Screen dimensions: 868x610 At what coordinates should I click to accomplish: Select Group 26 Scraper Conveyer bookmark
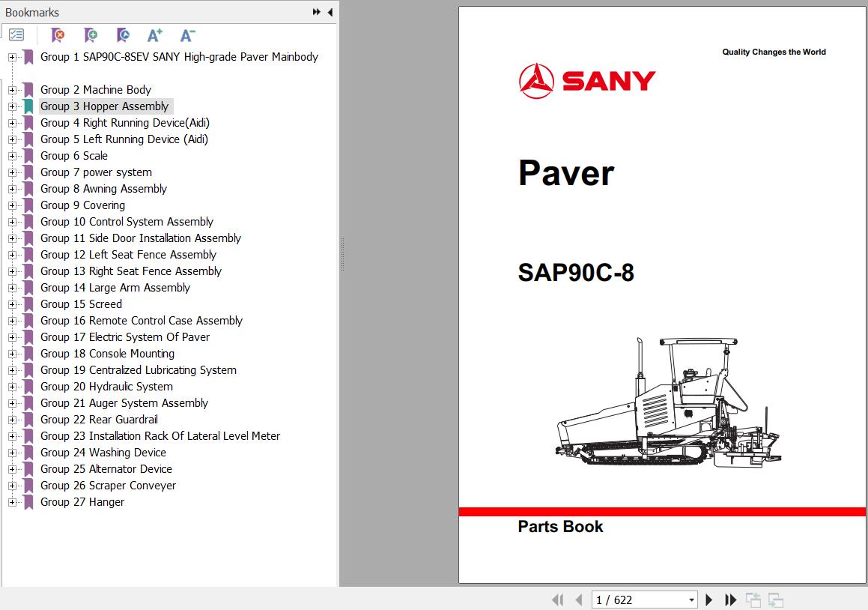click(x=109, y=486)
